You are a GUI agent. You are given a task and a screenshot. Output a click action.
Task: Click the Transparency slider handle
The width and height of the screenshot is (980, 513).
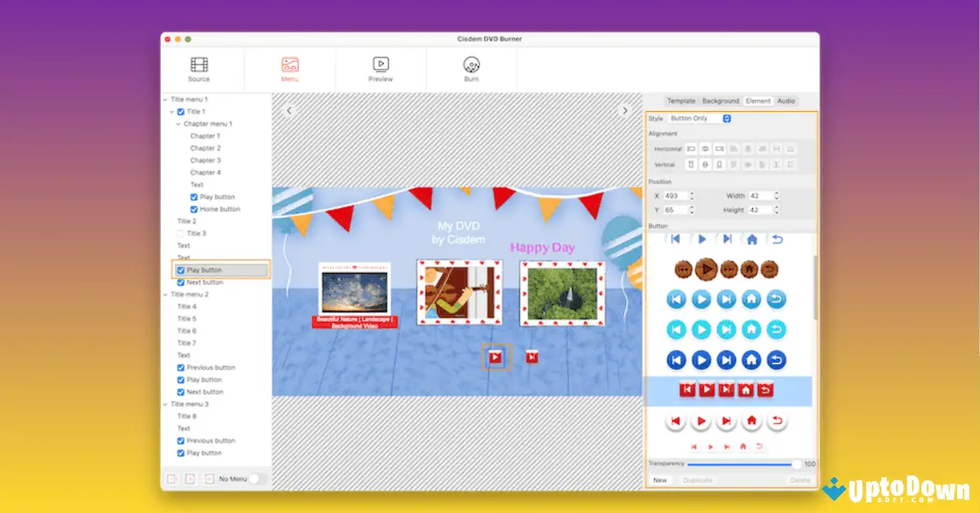pos(797,464)
